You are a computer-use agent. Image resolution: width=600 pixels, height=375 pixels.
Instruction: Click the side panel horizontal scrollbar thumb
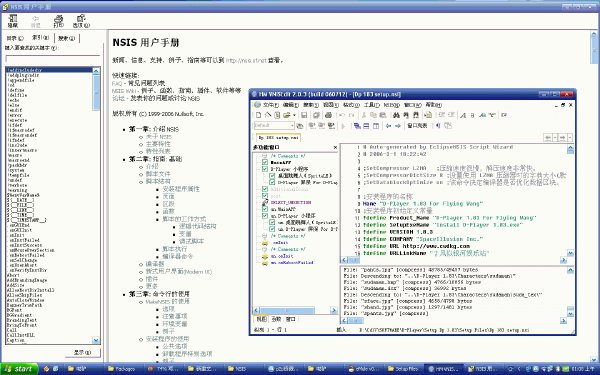pyautogui.click(x=287, y=310)
